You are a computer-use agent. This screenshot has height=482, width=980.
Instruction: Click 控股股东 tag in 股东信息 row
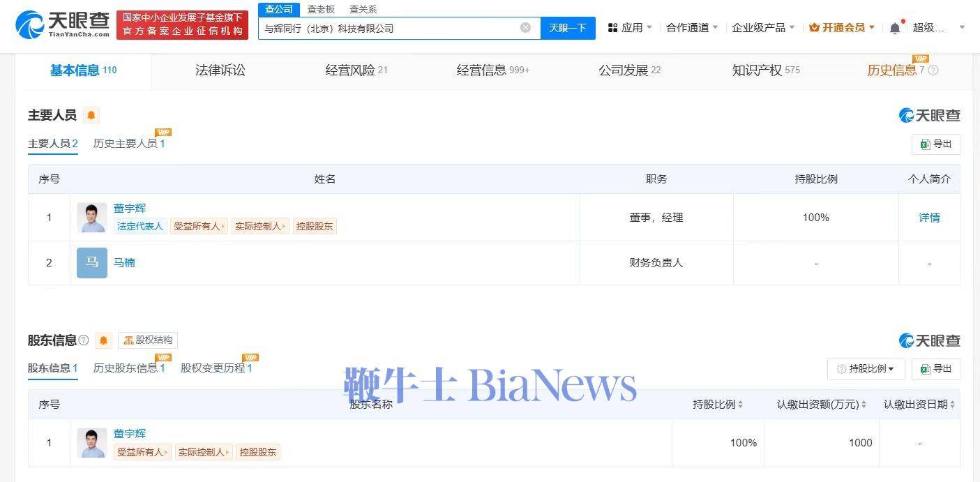tap(258, 452)
